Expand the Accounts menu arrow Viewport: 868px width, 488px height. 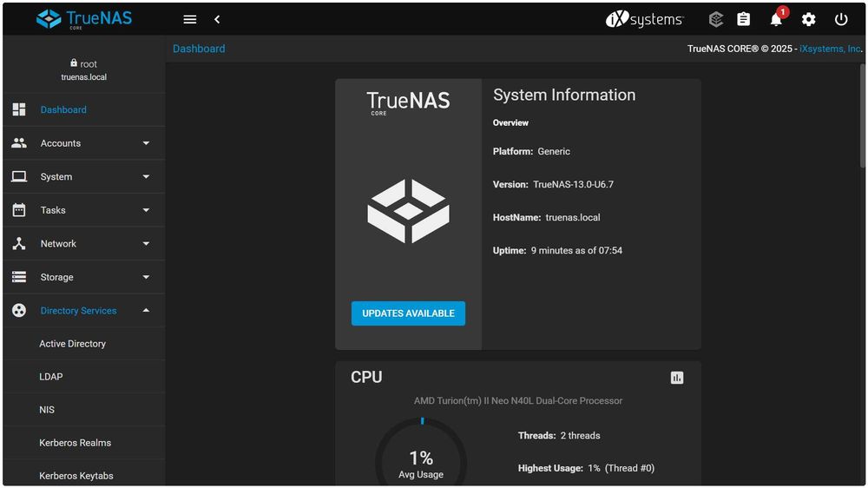pos(146,143)
